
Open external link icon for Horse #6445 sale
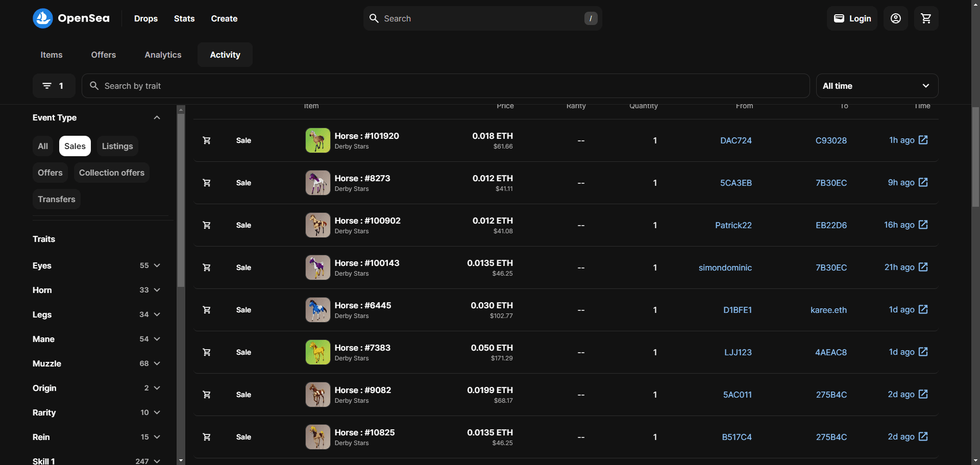tap(923, 309)
